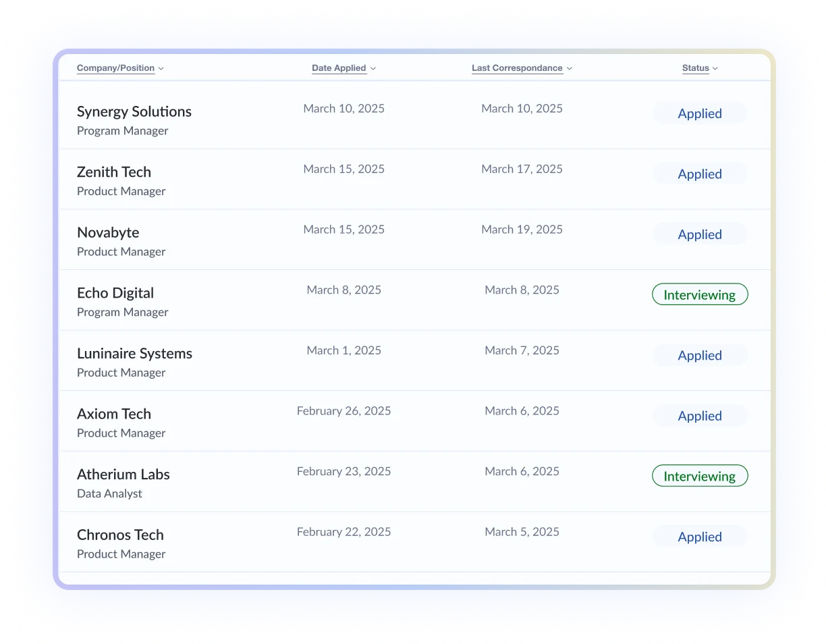Image resolution: width=826 pixels, height=644 pixels.
Task: Click Synergy Solutions date applied March 10, 2025
Action: coord(344,109)
